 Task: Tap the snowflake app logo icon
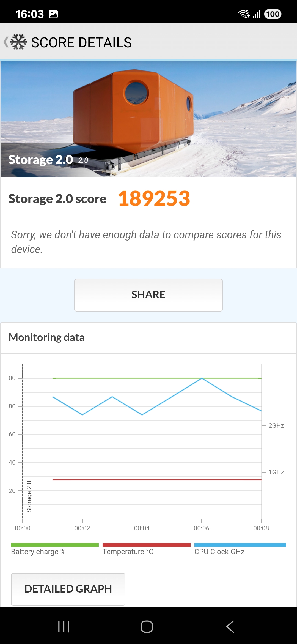(18, 42)
